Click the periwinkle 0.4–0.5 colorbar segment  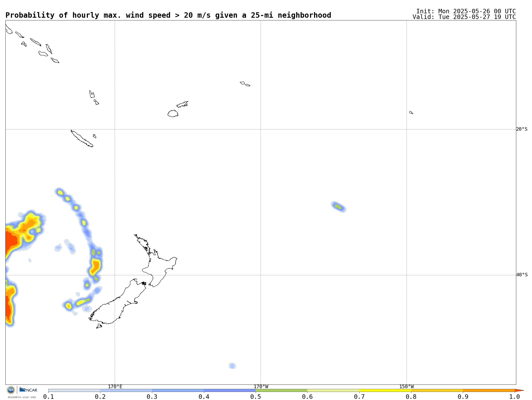[x=230, y=390]
